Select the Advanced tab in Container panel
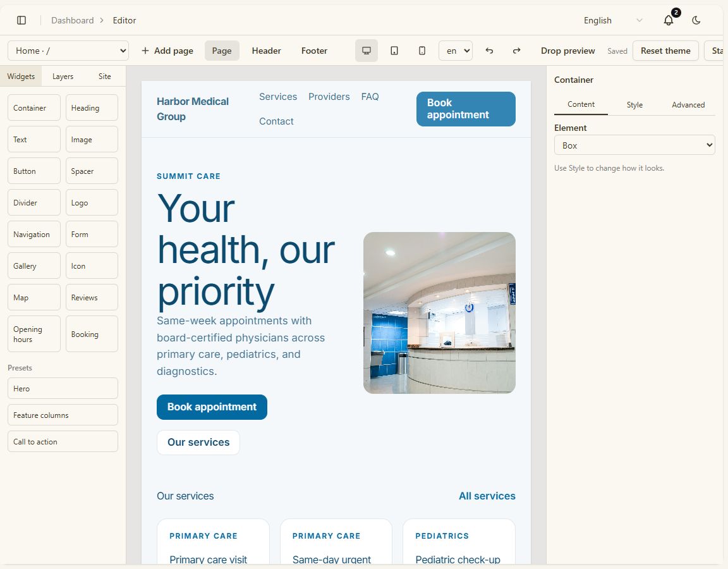The image size is (728, 569). [688, 104]
